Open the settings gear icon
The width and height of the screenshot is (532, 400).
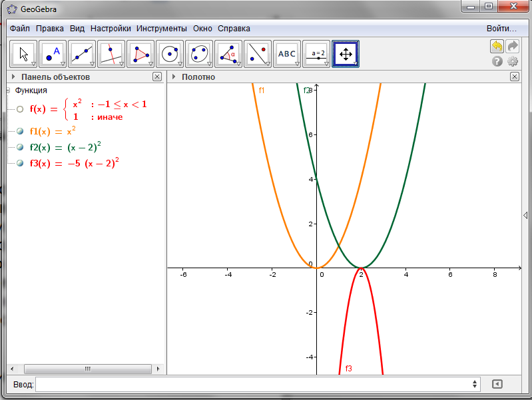tap(513, 61)
